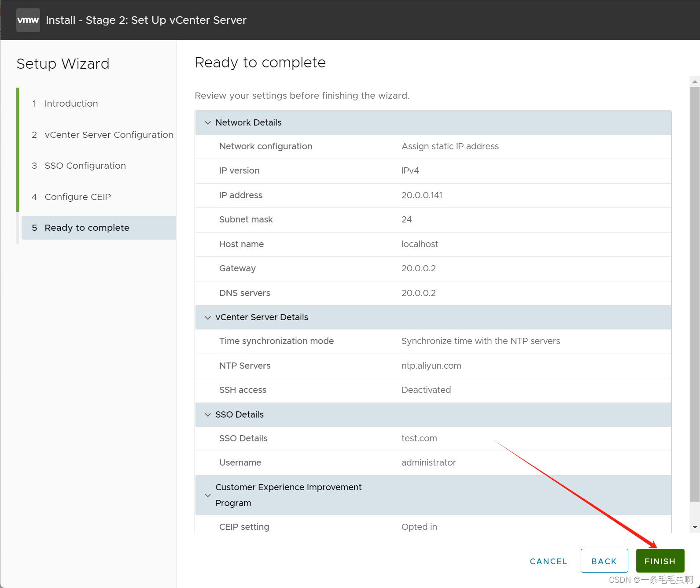Click the 'Ready to complete' page heading
700x588 pixels.
point(260,63)
